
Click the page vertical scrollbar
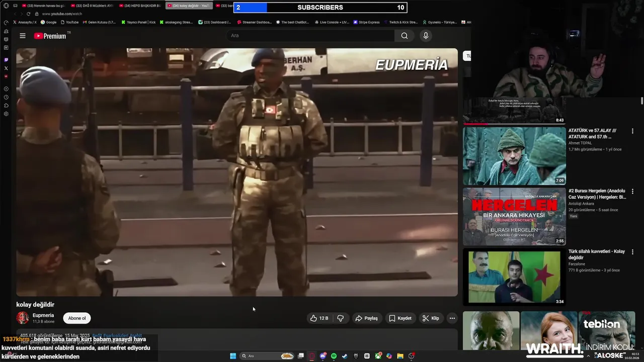[x=641, y=101]
